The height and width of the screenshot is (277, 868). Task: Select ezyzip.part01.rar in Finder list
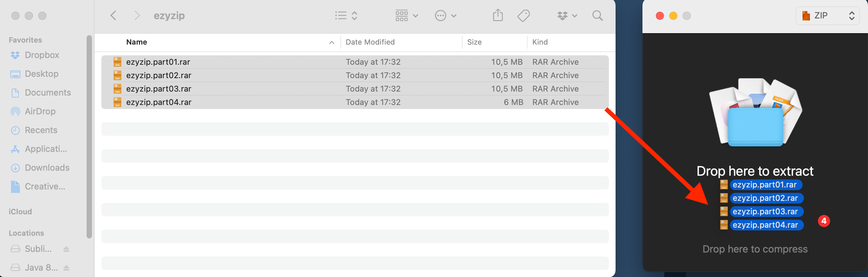coord(355,62)
